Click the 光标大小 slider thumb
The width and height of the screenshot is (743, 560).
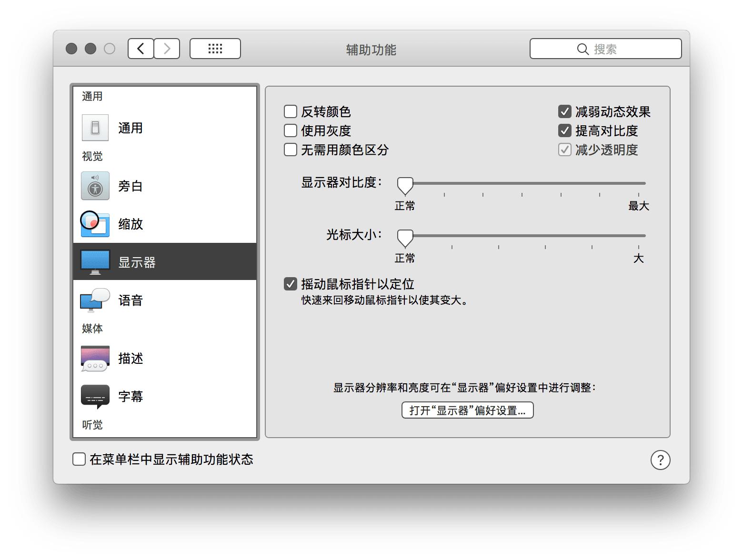(405, 239)
